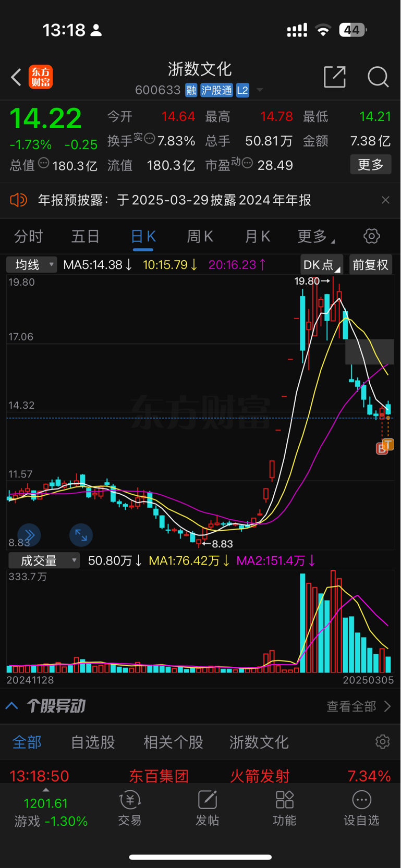Tap 设自选 add to watchlist

pos(361,809)
